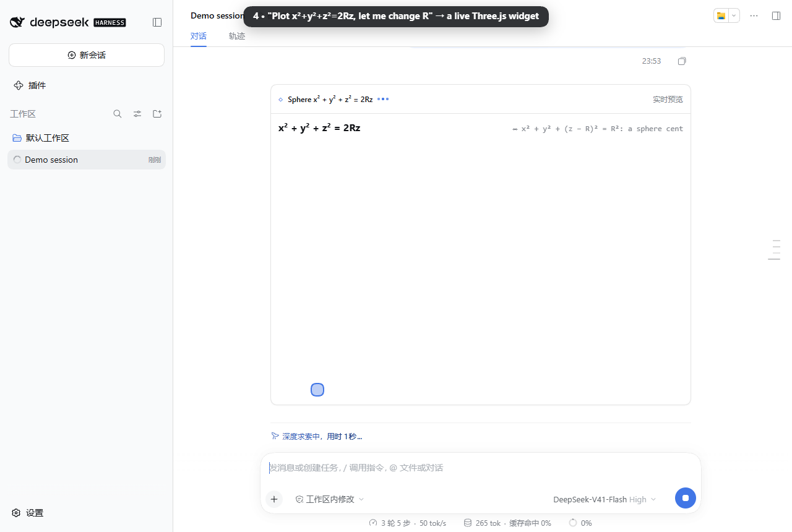
Task: Switch to the 轨迹 tab
Action: (x=237, y=36)
